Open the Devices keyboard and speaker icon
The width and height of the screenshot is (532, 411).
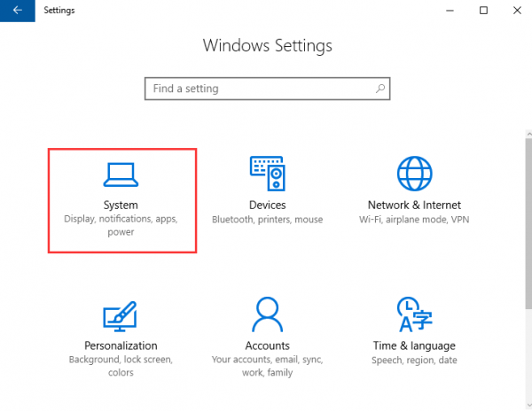click(268, 174)
